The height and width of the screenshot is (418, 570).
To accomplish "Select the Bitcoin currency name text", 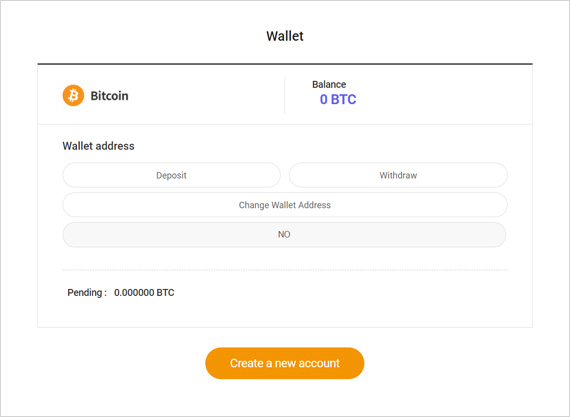I will 109,96.
